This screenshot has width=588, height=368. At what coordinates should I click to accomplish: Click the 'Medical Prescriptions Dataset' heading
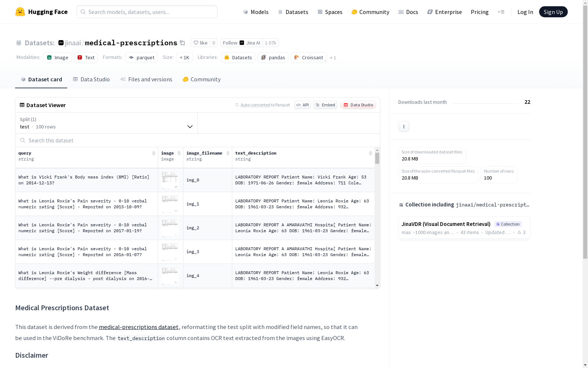pyautogui.click(x=62, y=308)
